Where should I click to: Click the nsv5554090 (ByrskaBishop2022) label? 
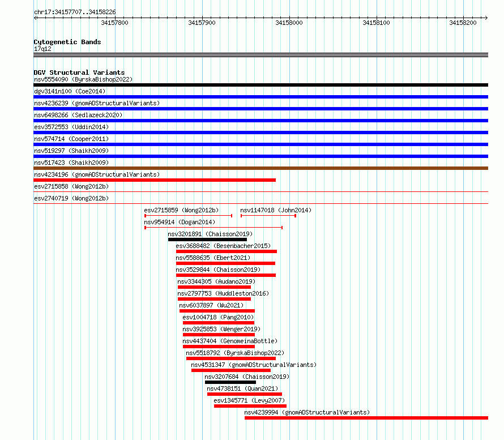83,79
